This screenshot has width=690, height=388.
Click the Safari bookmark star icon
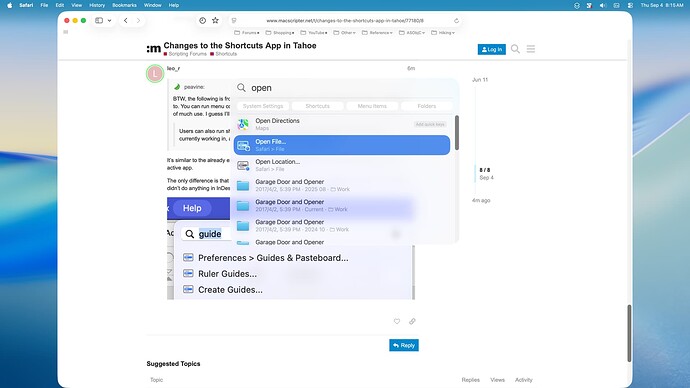(x=215, y=20)
